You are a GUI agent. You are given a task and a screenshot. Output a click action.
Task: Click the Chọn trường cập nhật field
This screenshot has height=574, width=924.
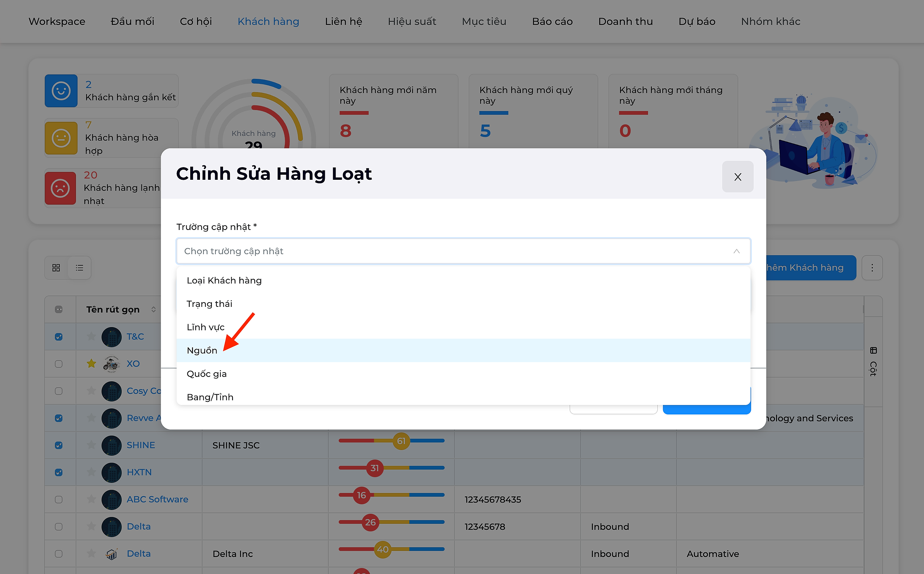click(x=463, y=251)
